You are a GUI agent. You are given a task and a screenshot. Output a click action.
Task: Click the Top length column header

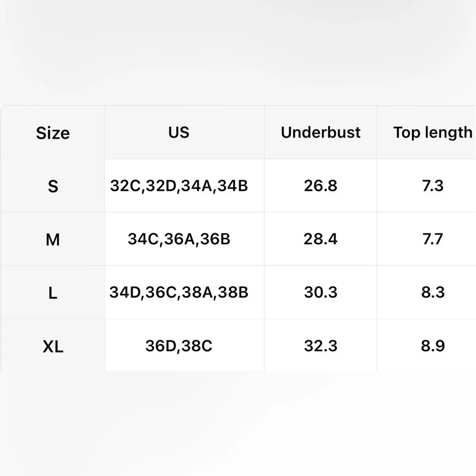click(433, 133)
